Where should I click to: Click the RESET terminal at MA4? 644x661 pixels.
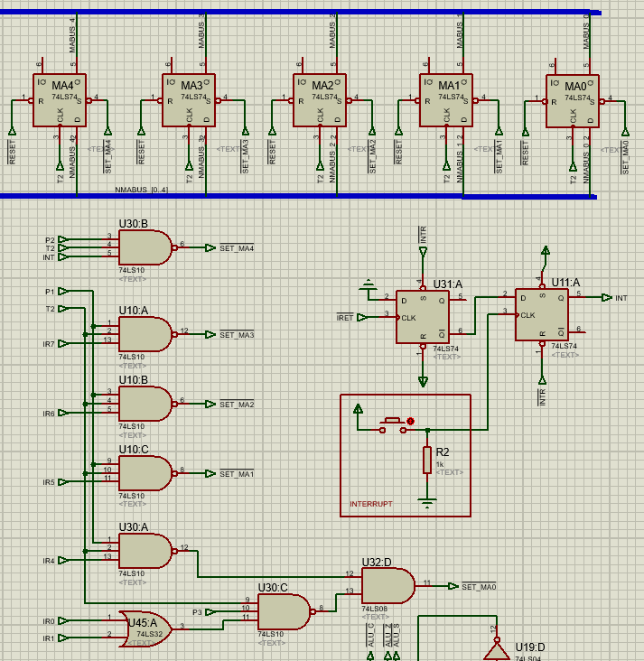[x=13, y=131]
